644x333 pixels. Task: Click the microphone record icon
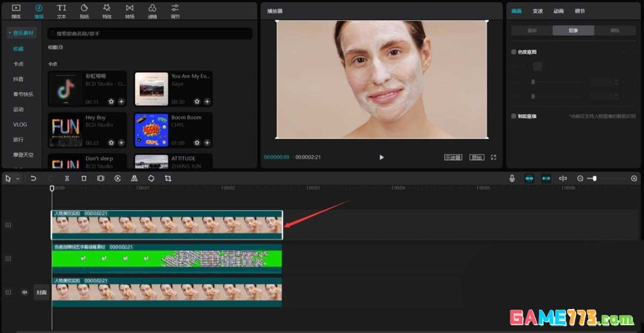click(x=512, y=178)
